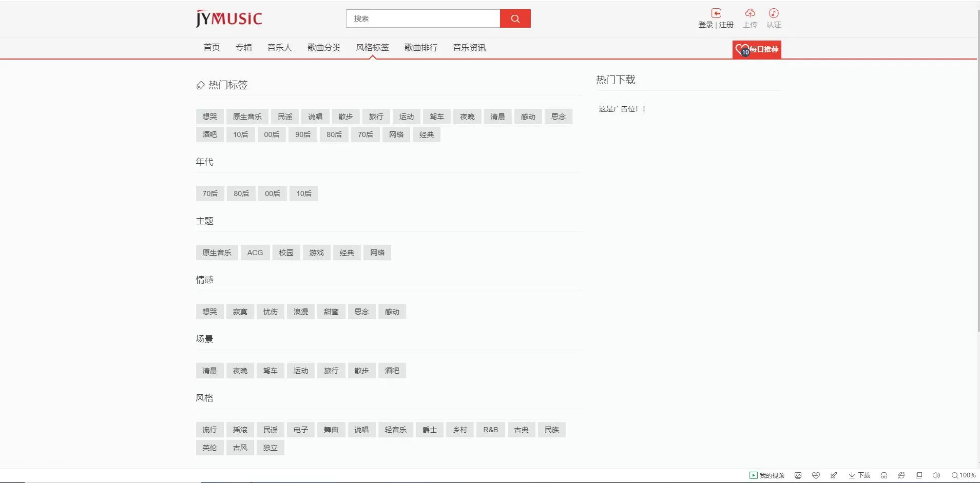980x483 pixels.
Task: Click the heart health icon in status bar
Action: coord(816,475)
